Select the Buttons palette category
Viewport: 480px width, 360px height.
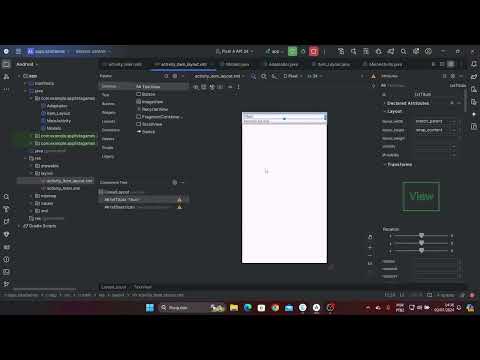pyautogui.click(x=109, y=104)
